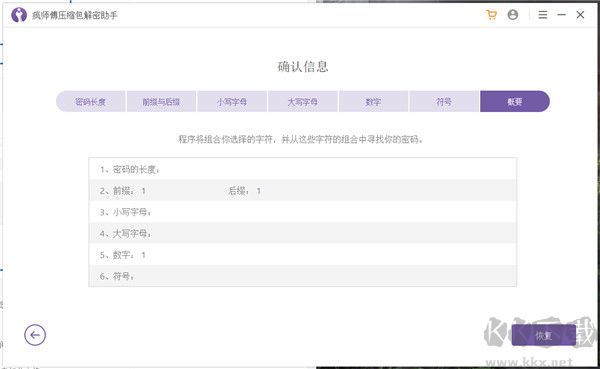Viewport: 600px width, 369px height.
Task: Select the row '2、前缀: 1'
Action: [303, 191]
